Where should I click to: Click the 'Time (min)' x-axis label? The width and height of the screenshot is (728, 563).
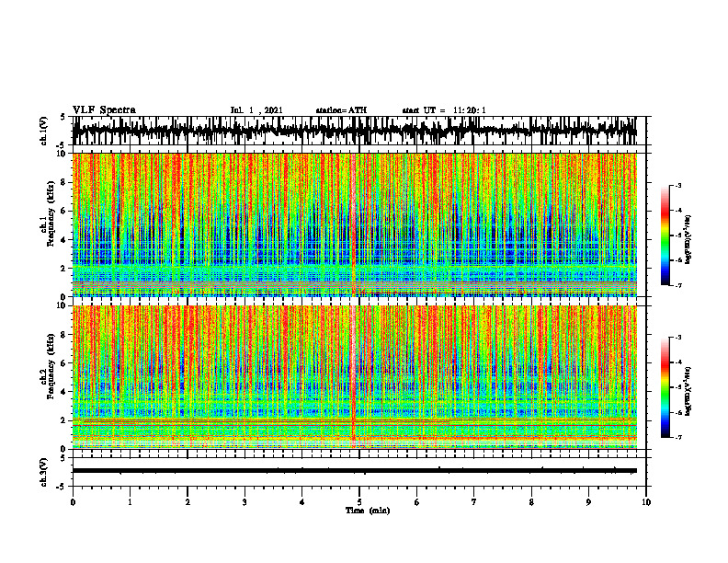(x=368, y=511)
